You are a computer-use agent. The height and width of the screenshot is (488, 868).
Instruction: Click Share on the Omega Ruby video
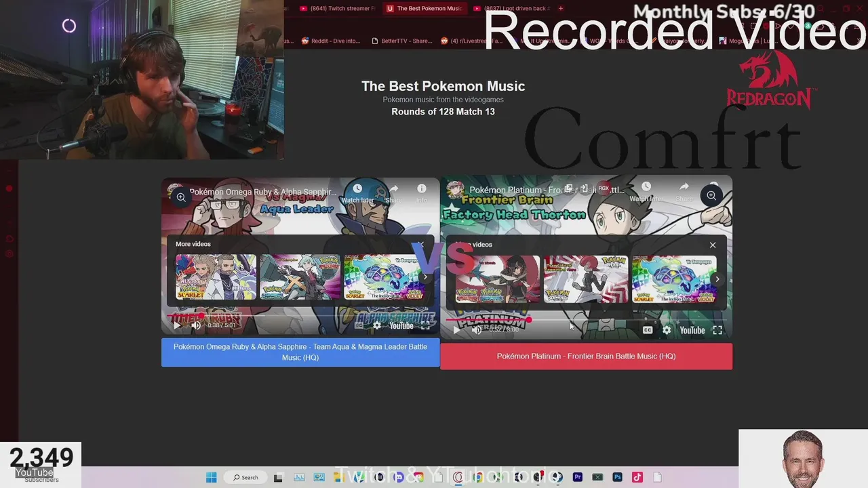[x=393, y=193]
